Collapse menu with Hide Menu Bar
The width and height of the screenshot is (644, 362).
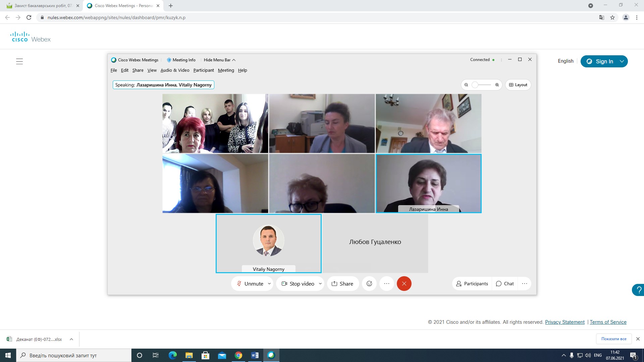pyautogui.click(x=220, y=60)
